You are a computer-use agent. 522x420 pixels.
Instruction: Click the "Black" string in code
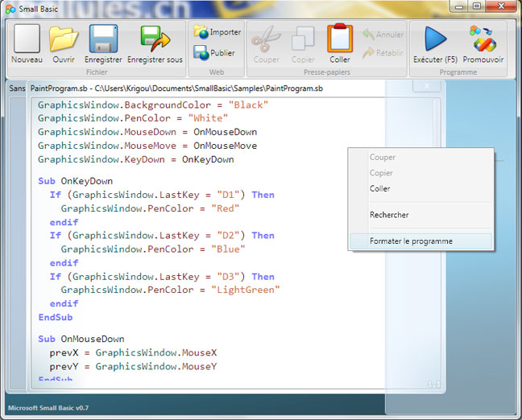point(248,105)
